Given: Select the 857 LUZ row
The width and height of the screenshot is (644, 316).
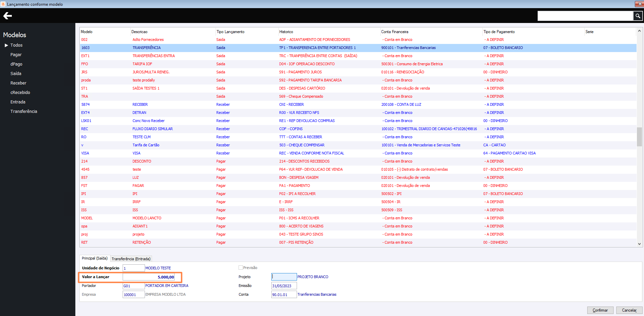Looking at the screenshot, I should pos(358,178).
